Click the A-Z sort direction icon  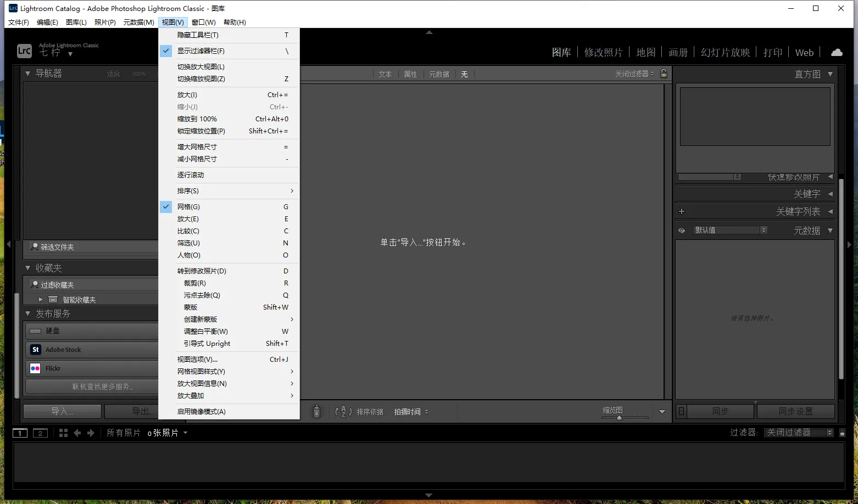[343, 411]
